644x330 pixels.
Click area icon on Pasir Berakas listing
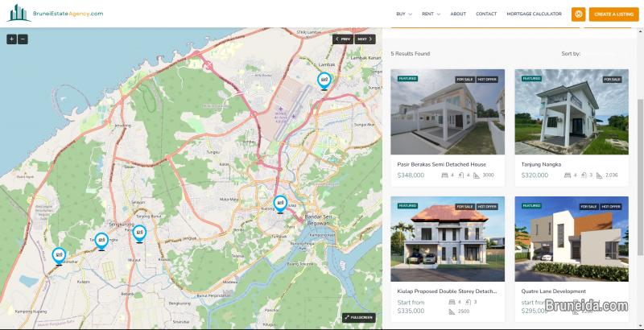(477, 175)
